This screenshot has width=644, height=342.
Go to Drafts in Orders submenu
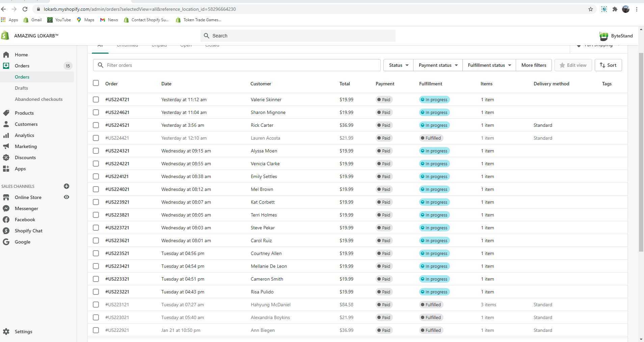click(x=21, y=88)
